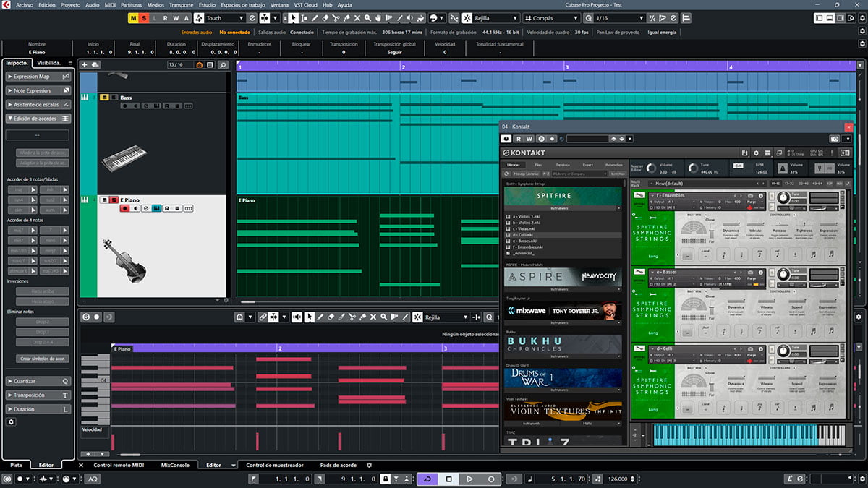Toggle the yellow Mute button in the main toolbar
868x488 pixels.
point(132,18)
